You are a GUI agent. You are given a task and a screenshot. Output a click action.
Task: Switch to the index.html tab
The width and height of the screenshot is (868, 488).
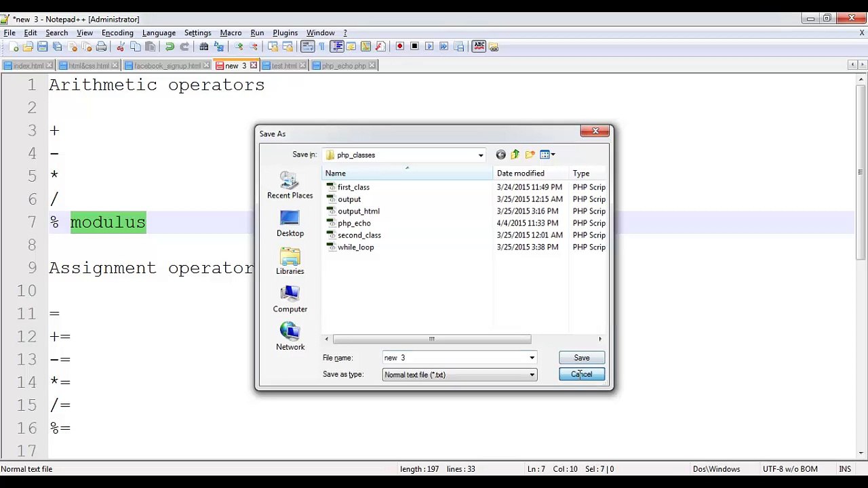coord(27,66)
